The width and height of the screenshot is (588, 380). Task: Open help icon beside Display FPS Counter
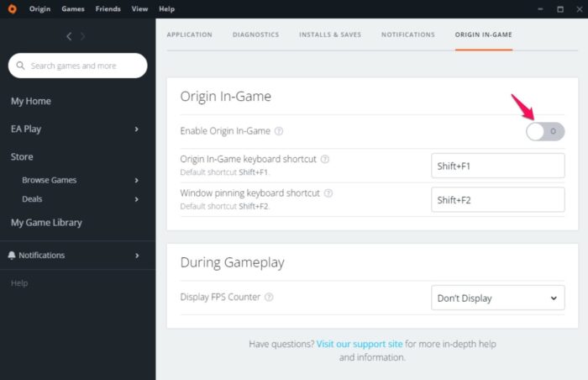(x=269, y=297)
